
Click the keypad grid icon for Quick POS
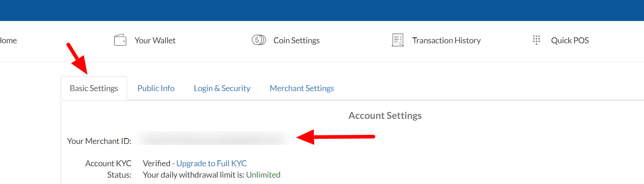coord(537,40)
